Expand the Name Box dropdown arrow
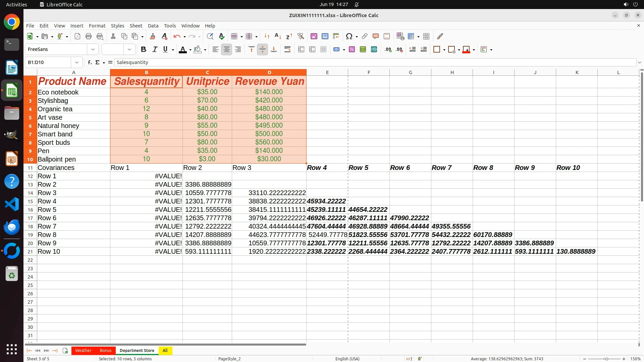The height and width of the screenshot is (362, 644). tap(77, 62)
